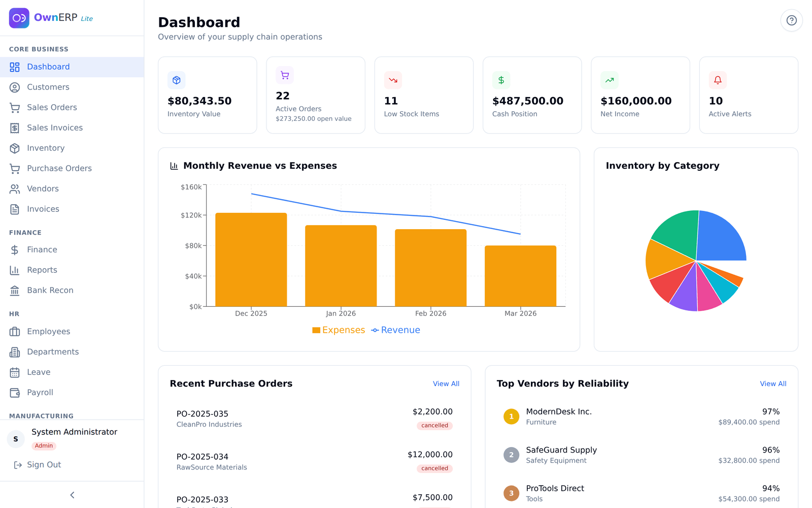
Task: Open the Low Stock Items card
Action: 424,95
